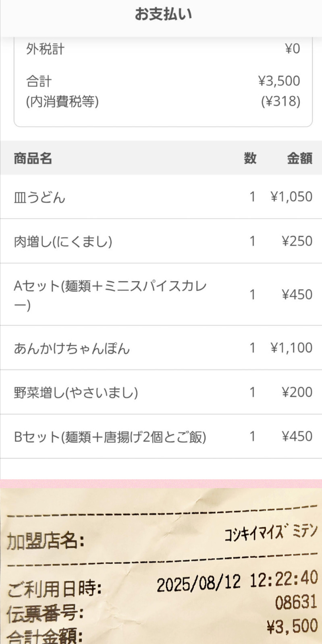This screenshot has height=644, width=322.
Task: Click the 数 column header
Action: click(250, 158)
